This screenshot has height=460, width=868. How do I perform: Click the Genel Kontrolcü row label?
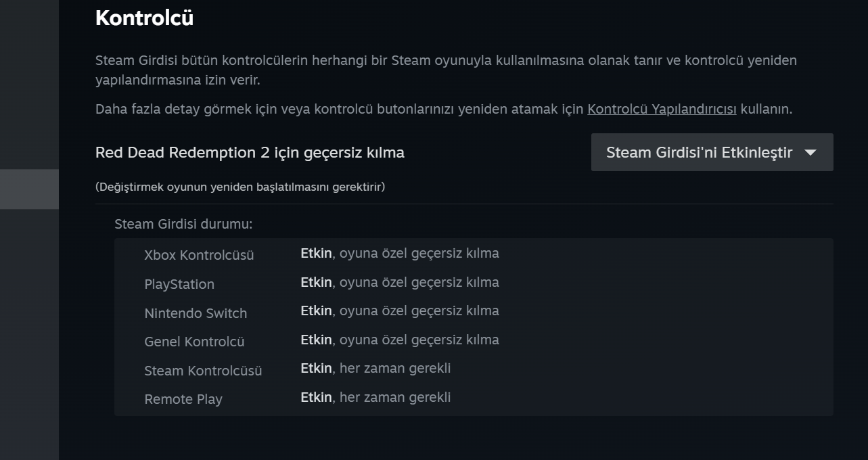(194, 342)
